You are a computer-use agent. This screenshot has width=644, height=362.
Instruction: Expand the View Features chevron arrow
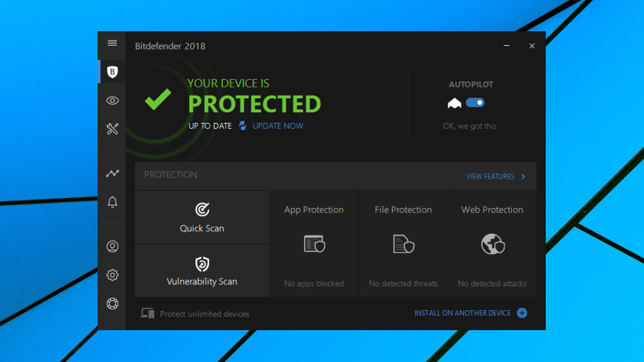(x=523, y=176)
